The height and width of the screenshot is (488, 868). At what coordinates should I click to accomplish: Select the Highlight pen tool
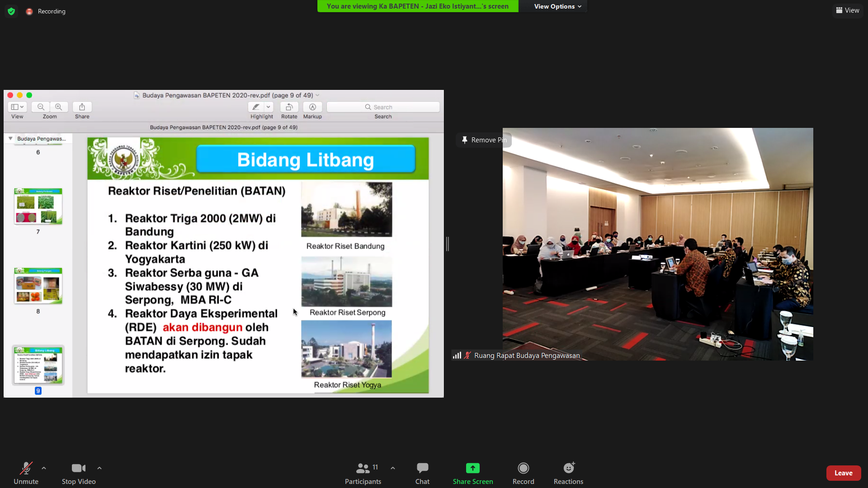click(256, 107)
